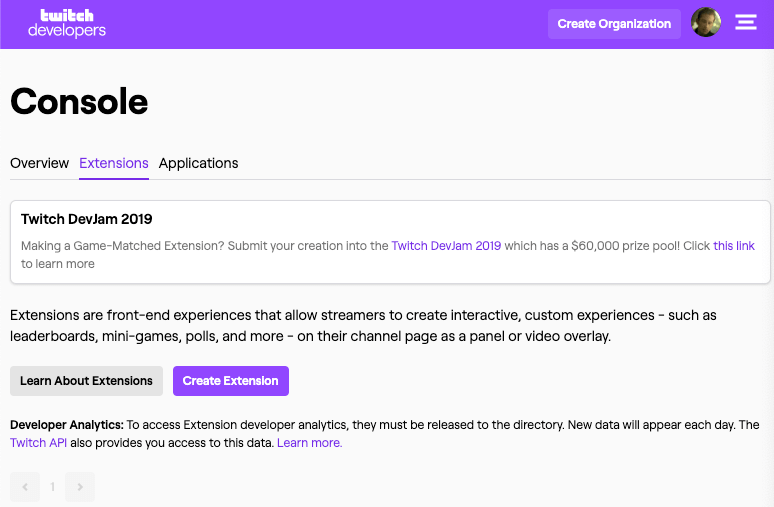Click the Create Extension button
This screenshot has width=774, height=507.
(x=231, y=381)
